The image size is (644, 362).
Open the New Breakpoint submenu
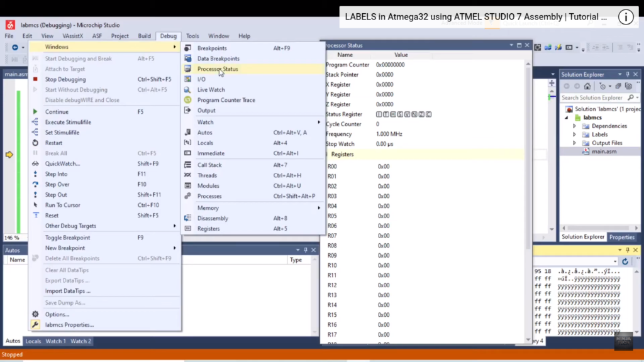tap(105, 248)
